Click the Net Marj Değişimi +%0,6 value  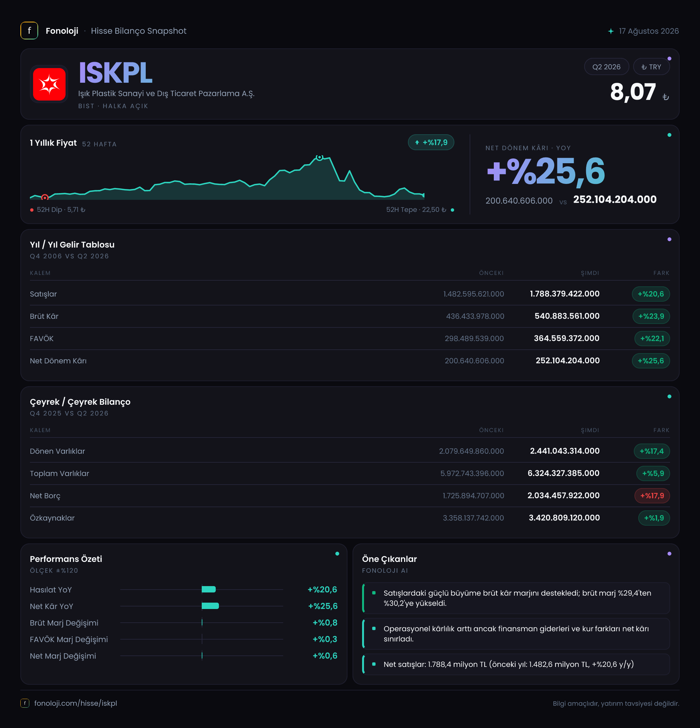pos(325,656)
